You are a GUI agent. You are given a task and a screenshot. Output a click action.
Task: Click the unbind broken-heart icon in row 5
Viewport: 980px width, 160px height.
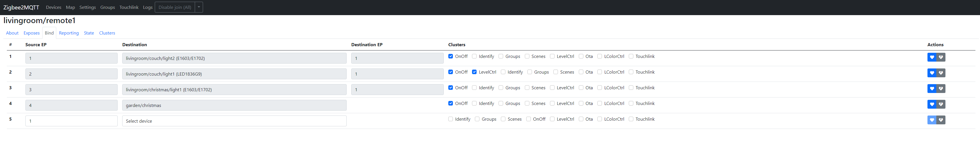click(941, 120)
